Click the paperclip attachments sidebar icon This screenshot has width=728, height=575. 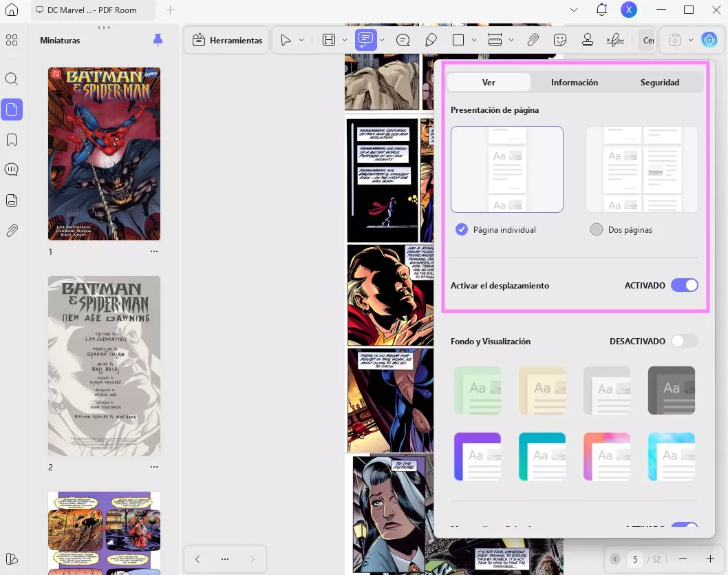12,231
